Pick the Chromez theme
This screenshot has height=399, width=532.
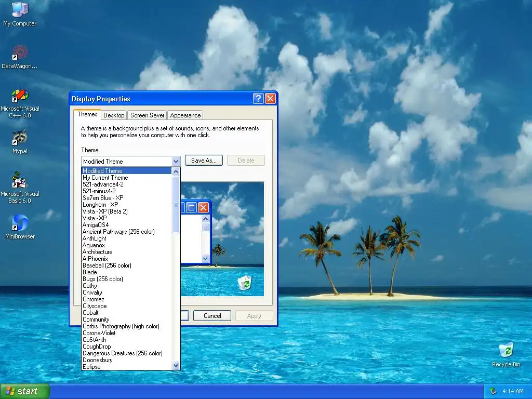[127, 299]
